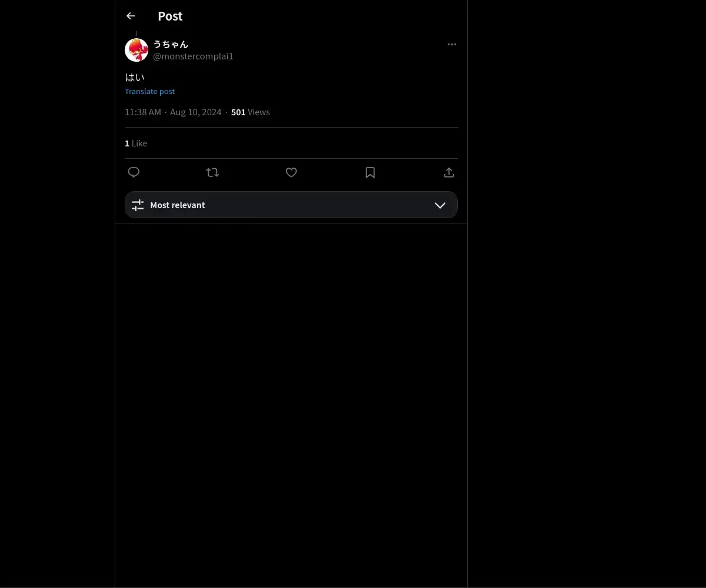Go back with the left arrow icon

pyautogui.click(x=131, y=16)
